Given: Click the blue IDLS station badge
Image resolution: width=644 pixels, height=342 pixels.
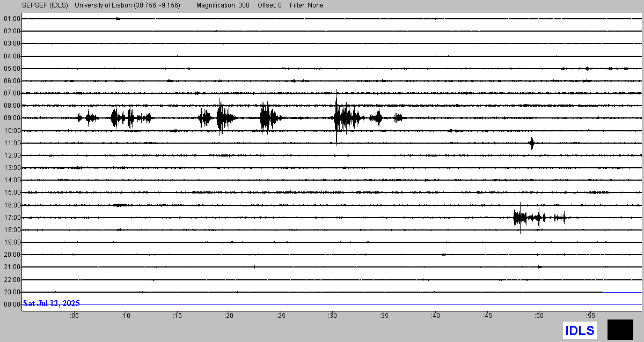Looking at the screenshot, I should coord(580,330).
